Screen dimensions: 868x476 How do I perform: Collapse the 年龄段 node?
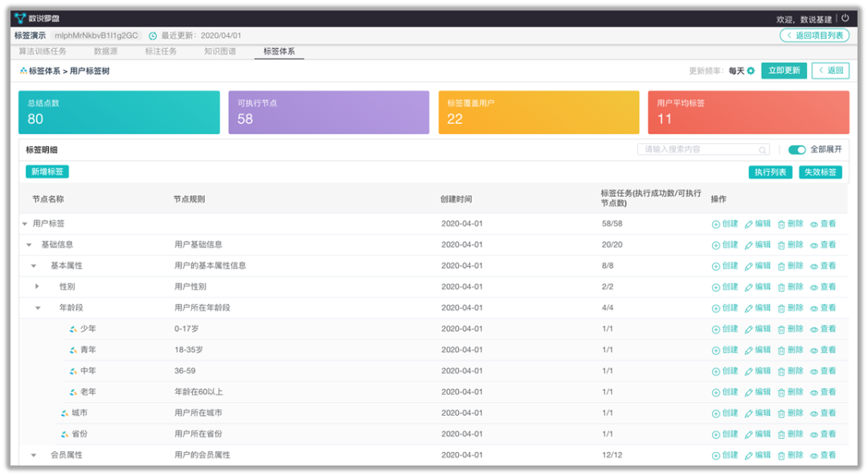point(39,308)
